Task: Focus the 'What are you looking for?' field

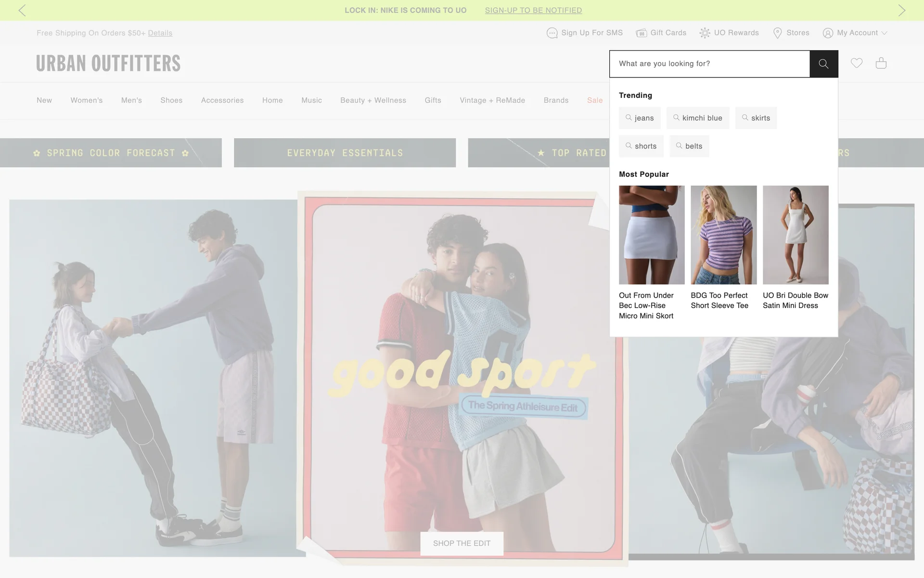Action: [709, 64]
